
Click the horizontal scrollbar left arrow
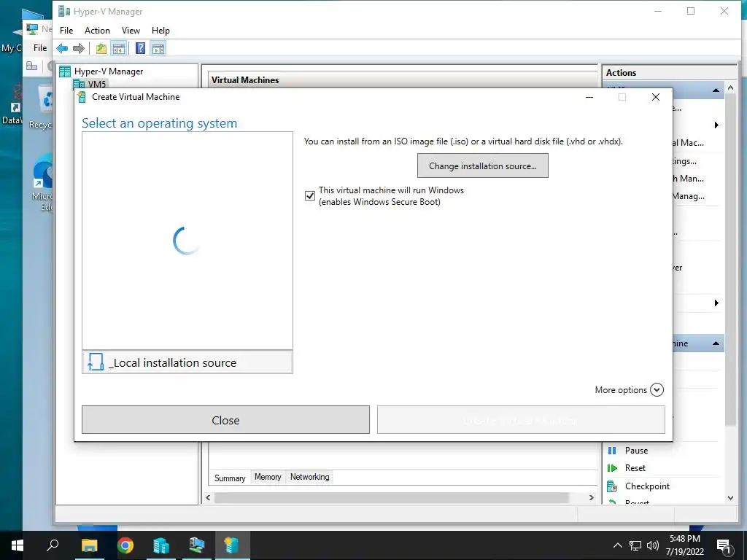point(208,497)
